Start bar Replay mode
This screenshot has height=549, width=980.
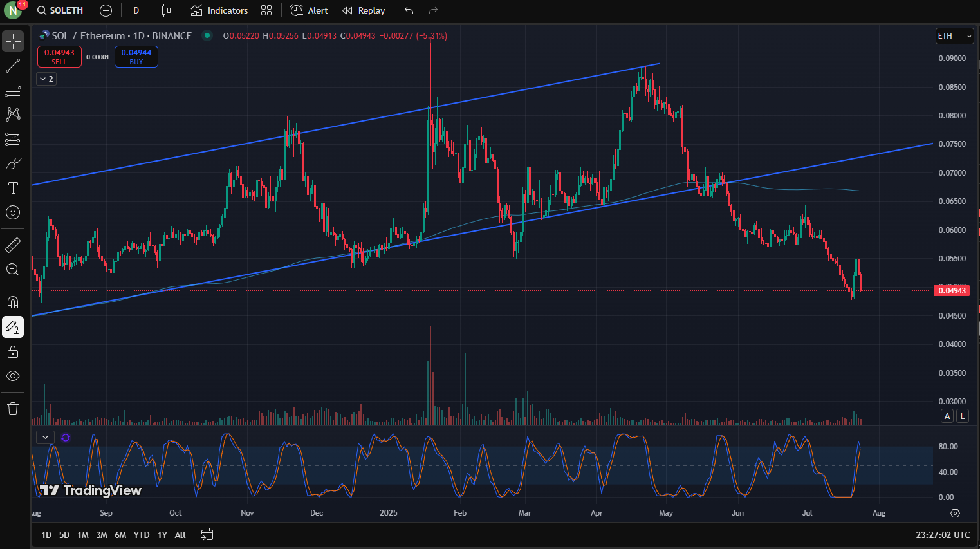[x=364, y=10]
